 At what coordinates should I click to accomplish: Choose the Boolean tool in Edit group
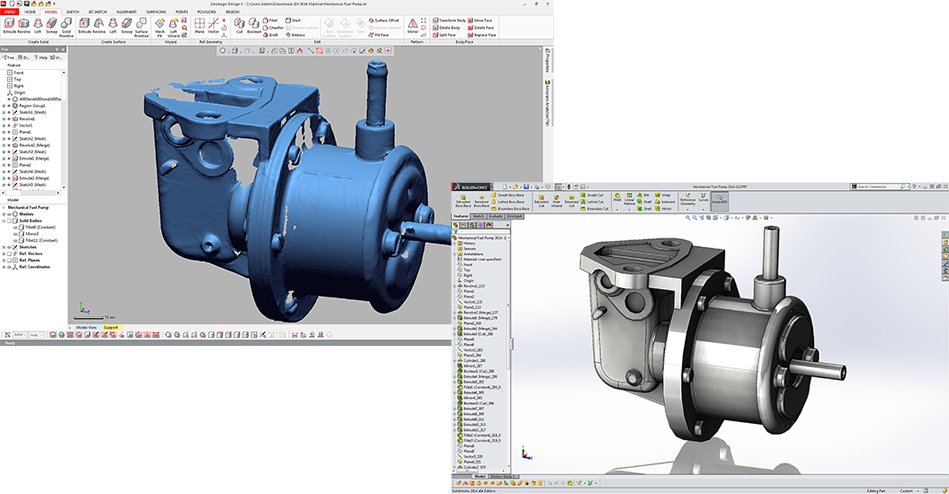pyautogui.click(x=255, y=24)
